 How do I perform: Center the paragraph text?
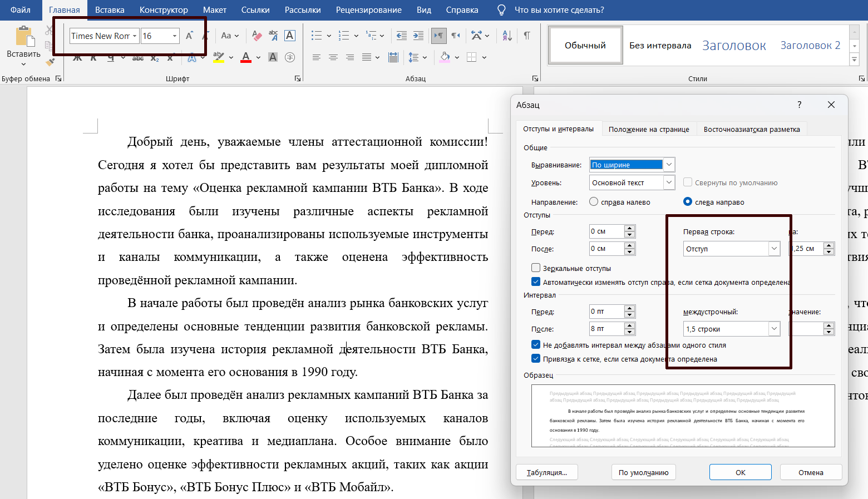pyautogui.click(x=333, y=57)
